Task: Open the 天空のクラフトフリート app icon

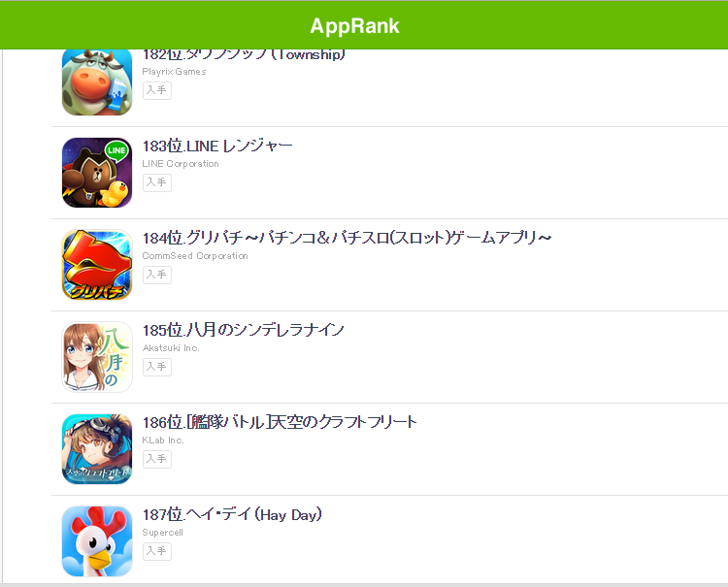Action: point(97,449)
